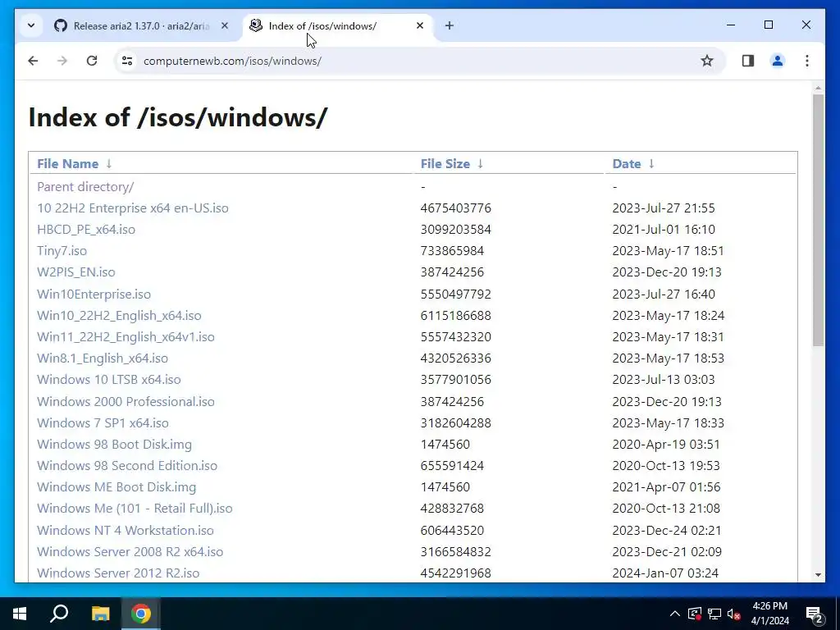Open the notification center icon

click(814, 614)
